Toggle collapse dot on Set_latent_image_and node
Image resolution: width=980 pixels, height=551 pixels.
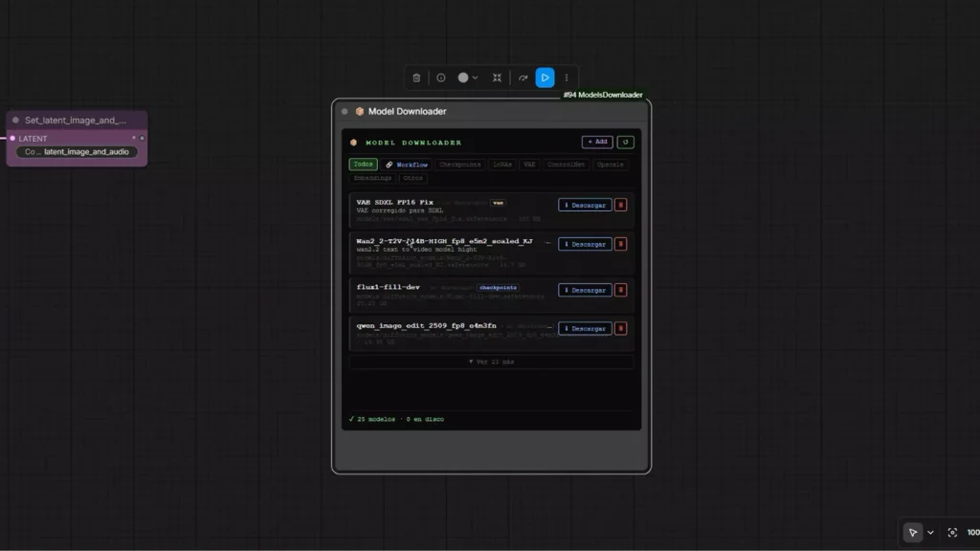click(x=15, y=120)
